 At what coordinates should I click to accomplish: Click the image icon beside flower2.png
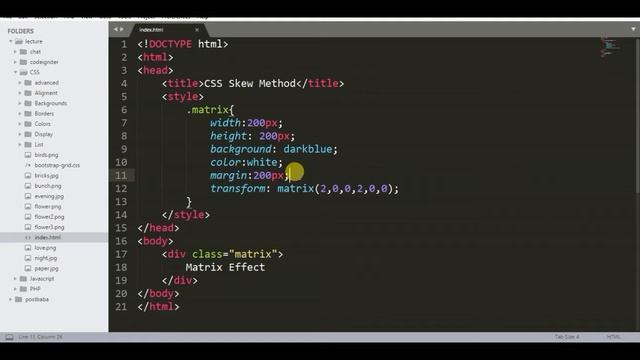coord(28,217)
